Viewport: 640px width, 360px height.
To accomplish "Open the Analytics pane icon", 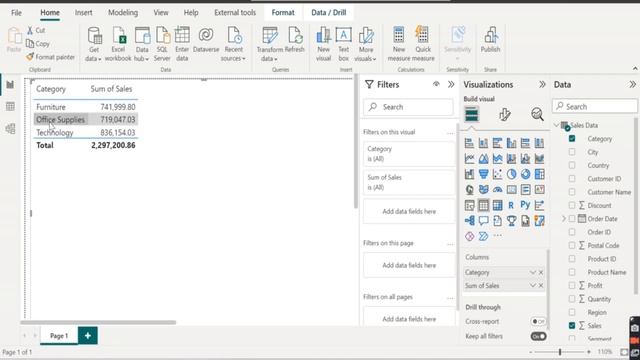I will [x=537, y=115].
